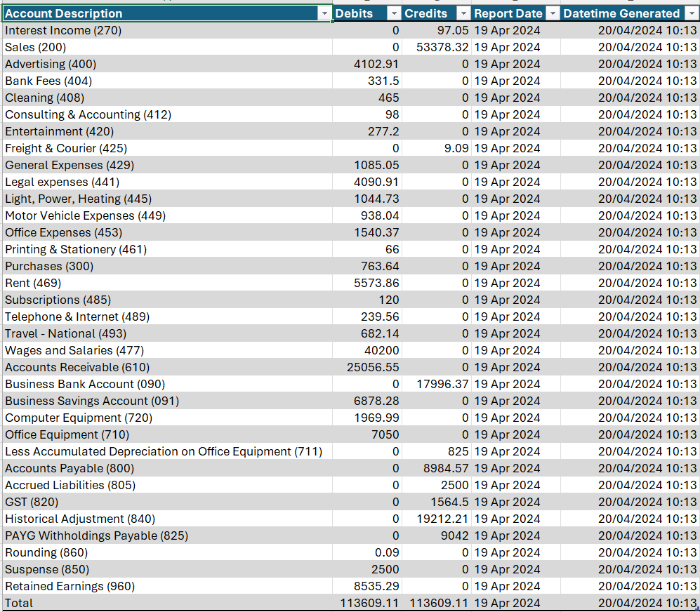Open the Report Date filter dropdown
The height and width of the screenshot is (612, 700).
click(553, 13)
